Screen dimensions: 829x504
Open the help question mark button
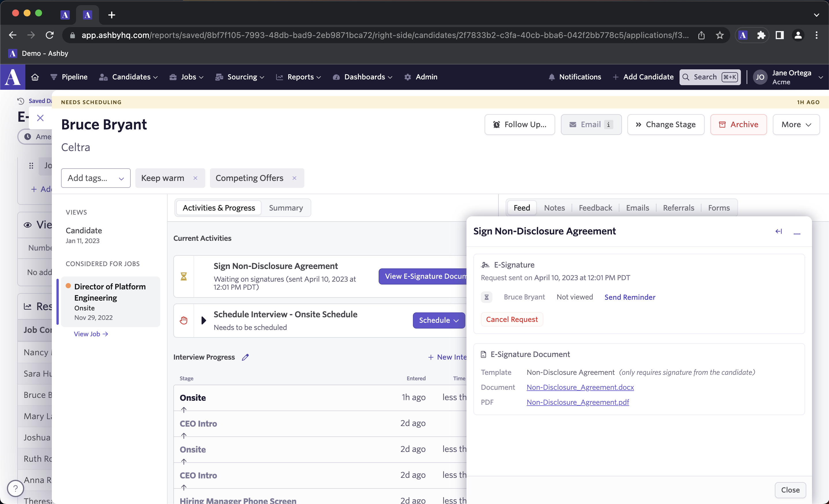click(15, 488)
